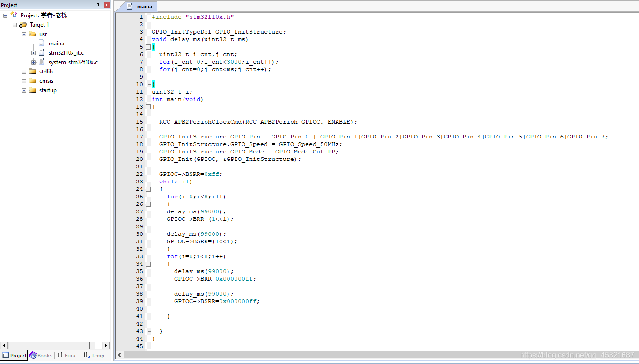639x364 pixels.
Task: Open the Func... functions tab
Action: point(68,356)
